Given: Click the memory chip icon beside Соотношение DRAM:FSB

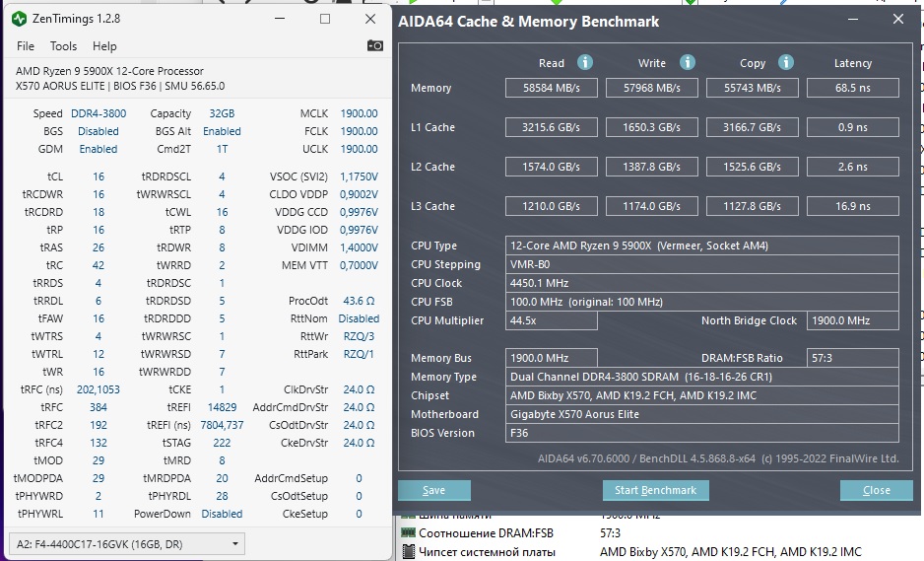Looking at the screenshot, I should point(408,533).
